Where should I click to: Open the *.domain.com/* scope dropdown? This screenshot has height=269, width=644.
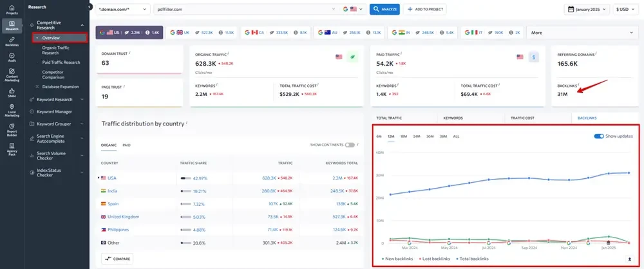pos(123,9)
